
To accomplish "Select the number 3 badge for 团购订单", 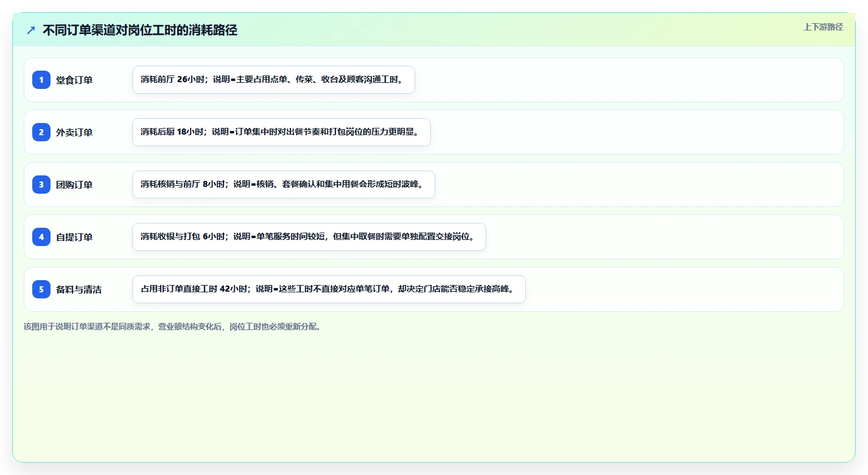I will pos(41,185).
